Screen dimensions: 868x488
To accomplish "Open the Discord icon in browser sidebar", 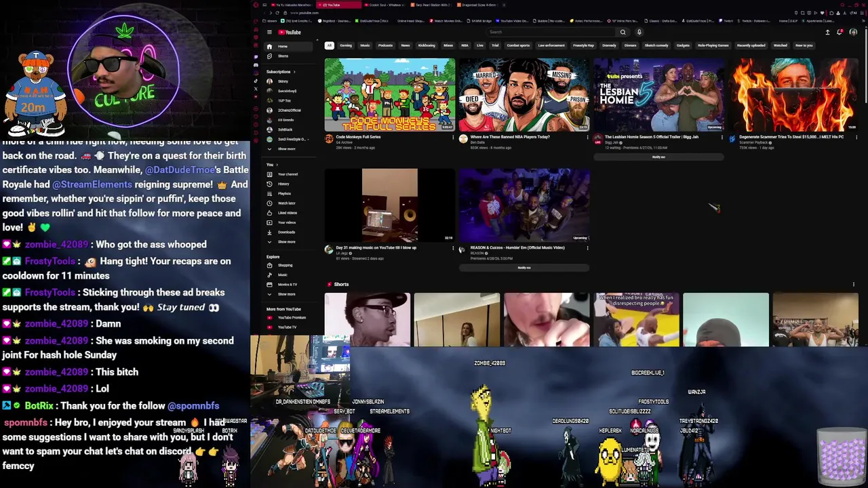I will (x=256, y=65).
